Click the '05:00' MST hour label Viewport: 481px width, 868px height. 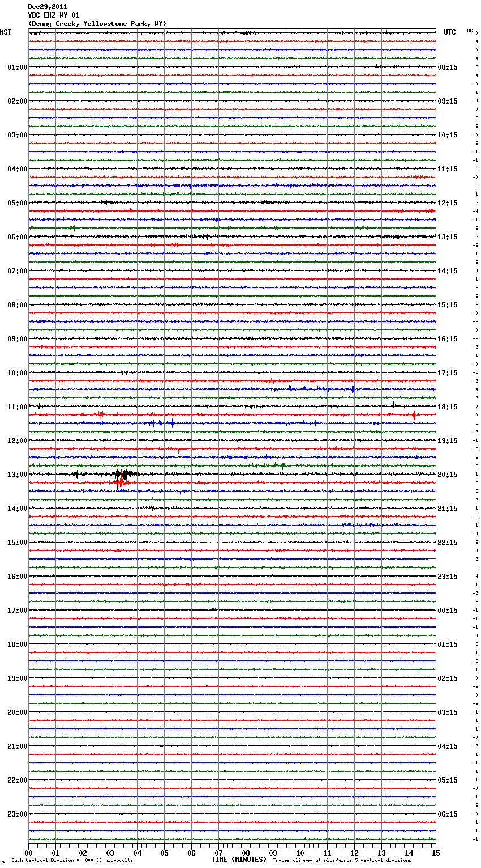(x=18, y=203)
